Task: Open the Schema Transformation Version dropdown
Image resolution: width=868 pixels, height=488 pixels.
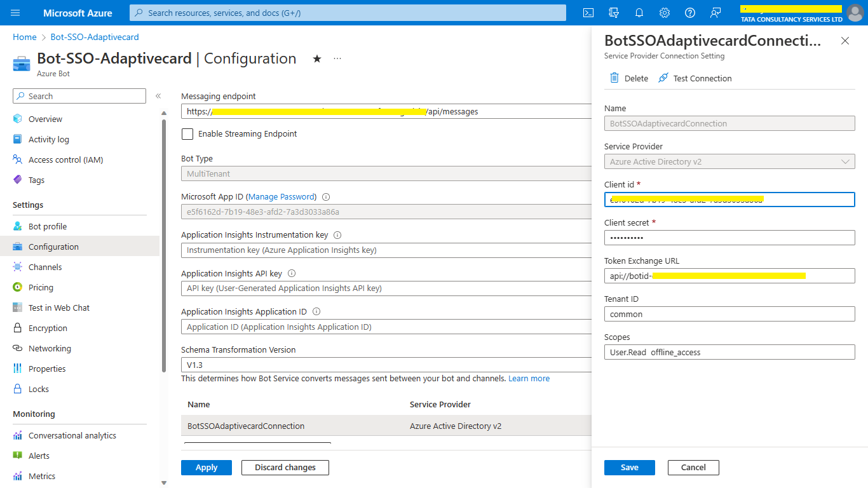Action: [386, 365]
